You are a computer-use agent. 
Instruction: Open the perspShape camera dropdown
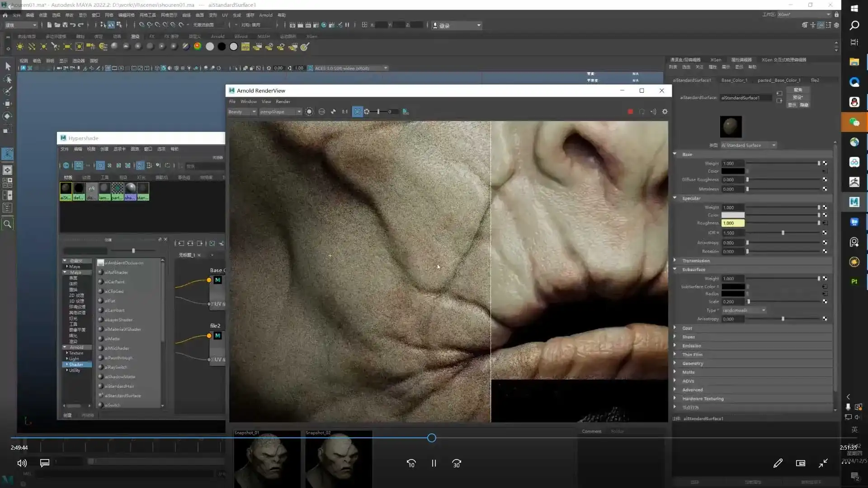(x=280, y=112)
